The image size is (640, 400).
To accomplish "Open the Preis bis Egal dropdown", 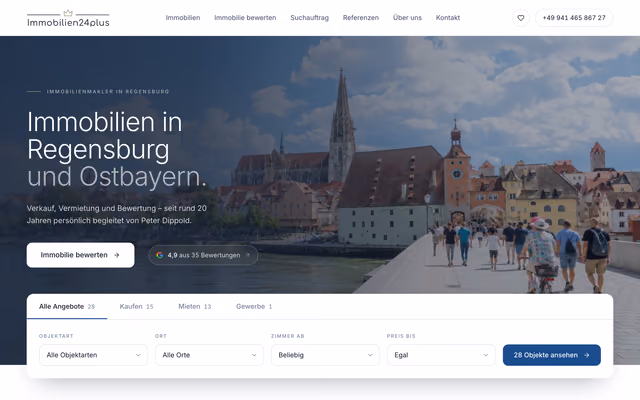I will click(x=441, y=355).
